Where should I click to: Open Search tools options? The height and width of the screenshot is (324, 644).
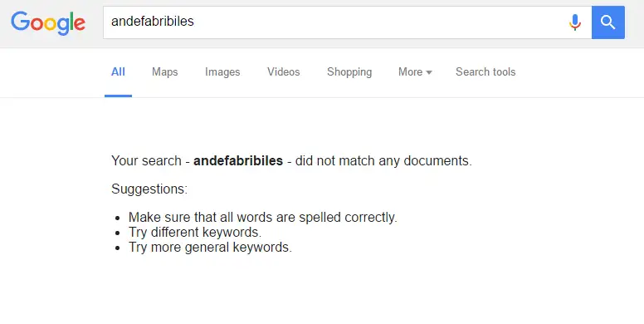(485, 72)
